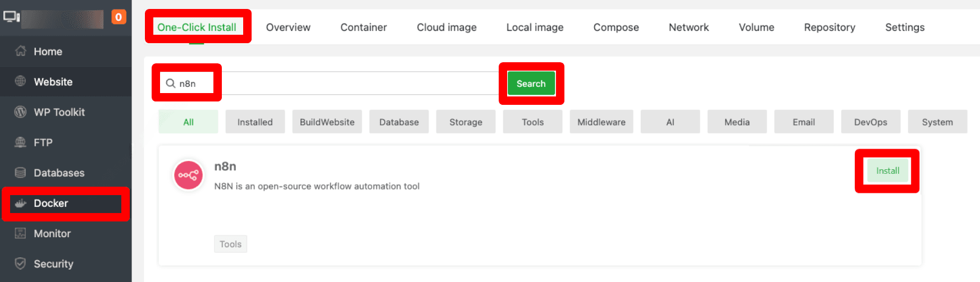Select Docker in the sidebar
The height and width of the screenshot is (282, 980).
pyautogui.click(x=66, y=203)
